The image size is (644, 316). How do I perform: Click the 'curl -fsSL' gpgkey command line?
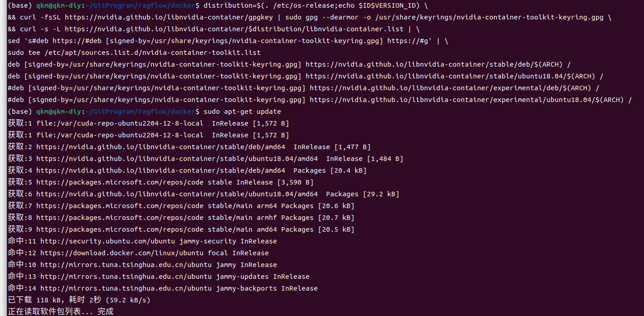click(x=309, y=18)
